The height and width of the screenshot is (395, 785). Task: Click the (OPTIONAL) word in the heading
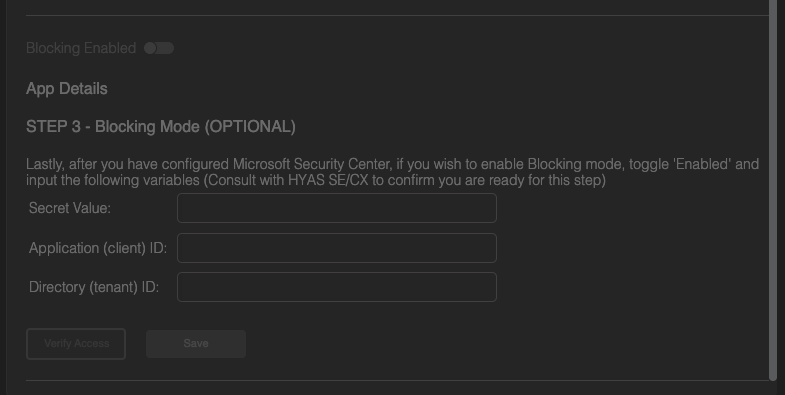(249, 127)
